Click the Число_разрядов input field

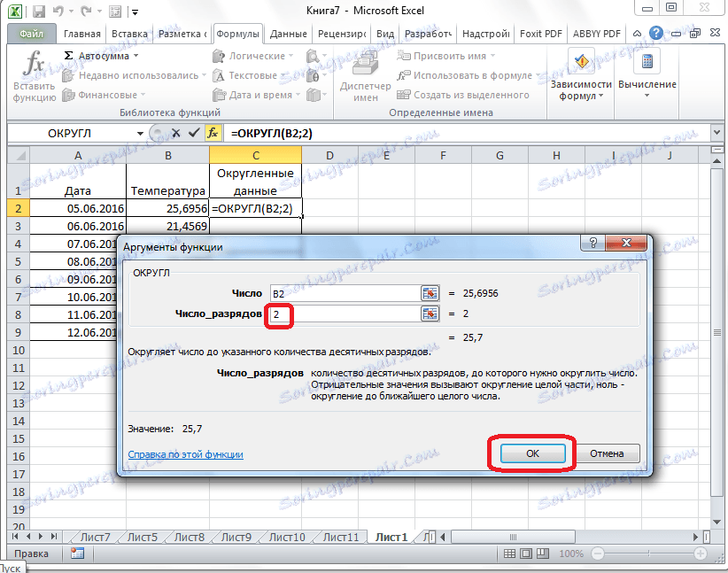[345, 314]
